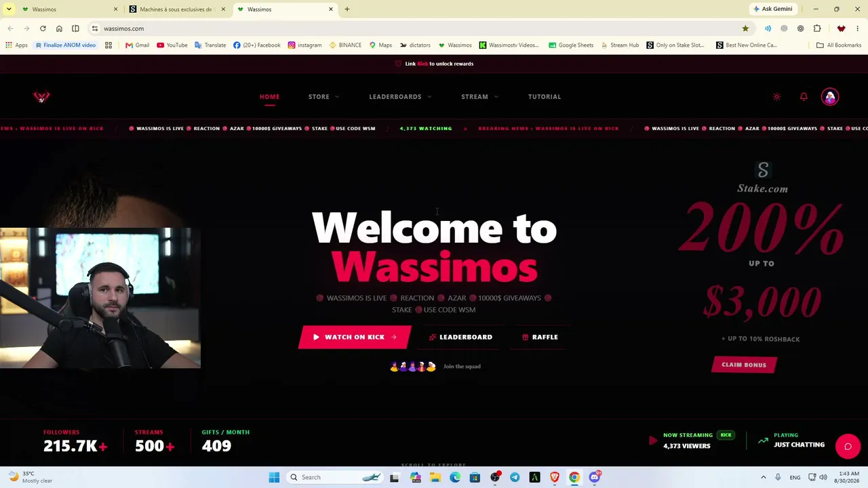This screenshot has height=488, width=868.
Task: Launch File Explorer from taskbar
Action: (x=435, y=477)
